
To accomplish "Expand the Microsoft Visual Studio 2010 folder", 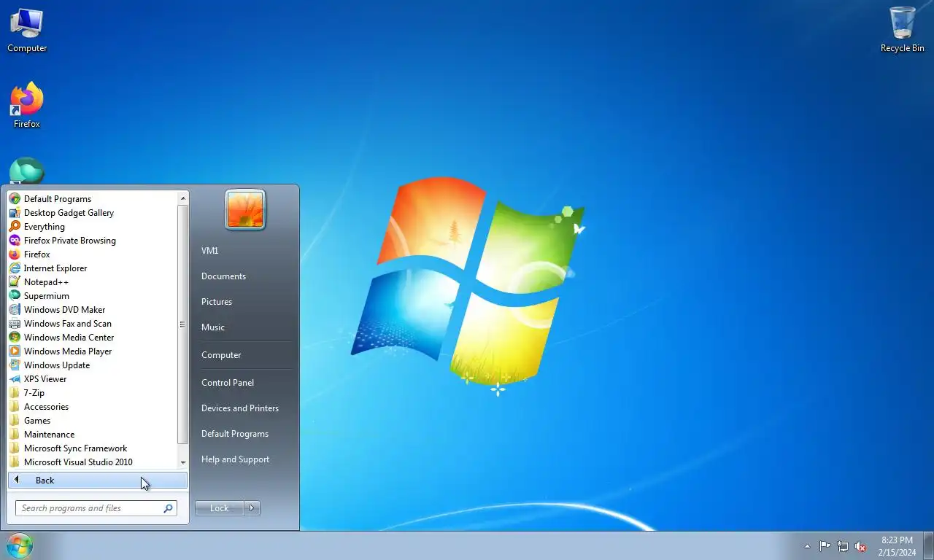I will [x=78, y=462].
